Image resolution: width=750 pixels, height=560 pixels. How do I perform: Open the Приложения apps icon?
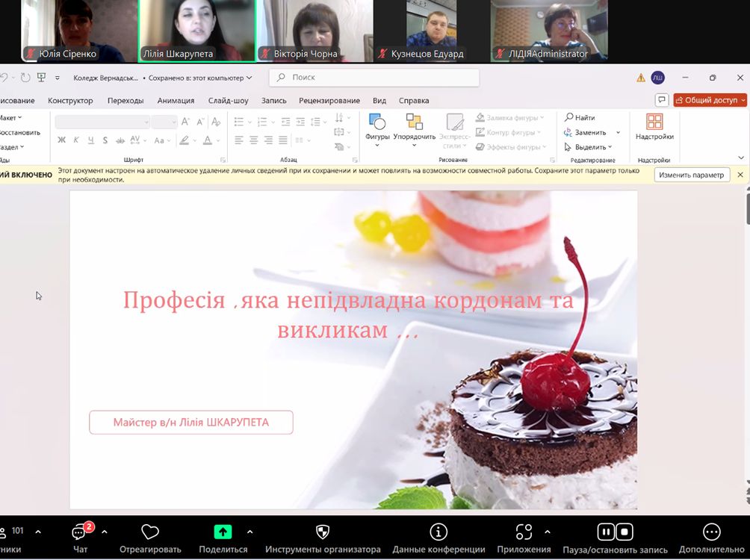click(x=524, y=532)
